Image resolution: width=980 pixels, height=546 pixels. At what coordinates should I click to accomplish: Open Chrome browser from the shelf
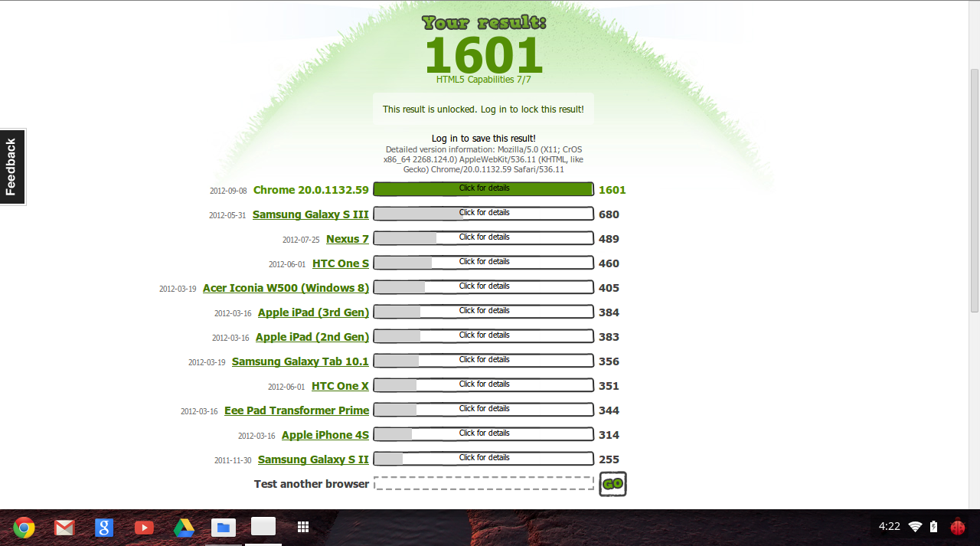(x=24, y=527)
